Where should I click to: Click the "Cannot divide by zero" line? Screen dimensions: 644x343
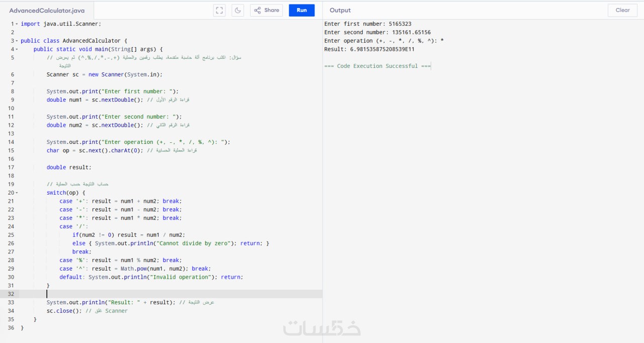[x=171, y=243]
